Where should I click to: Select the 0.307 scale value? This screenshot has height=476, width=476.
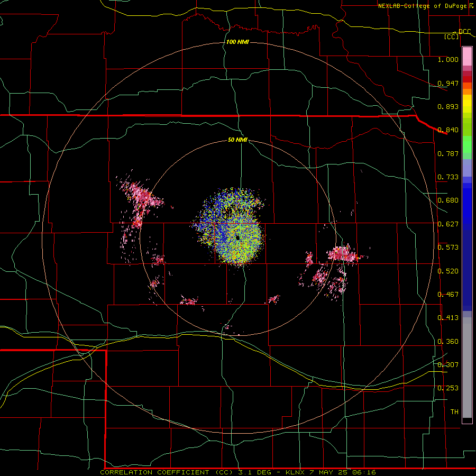pos(448,365)
